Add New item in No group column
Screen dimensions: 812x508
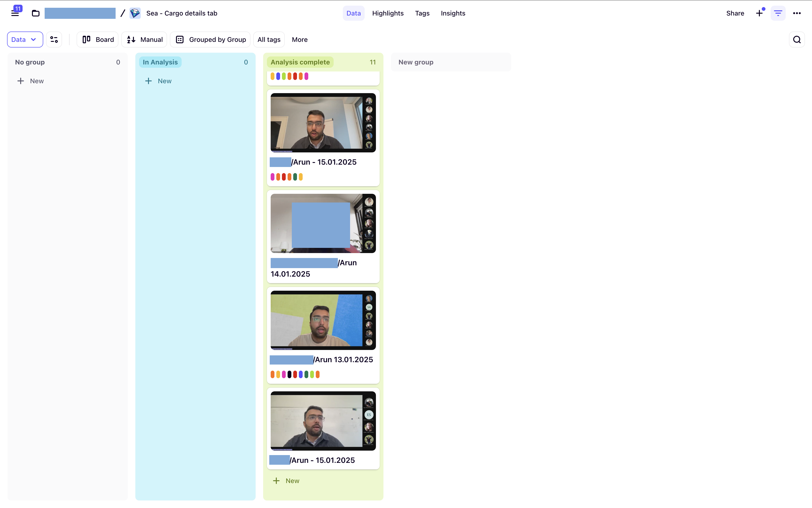pyautogui.click(x=31, y=81)
